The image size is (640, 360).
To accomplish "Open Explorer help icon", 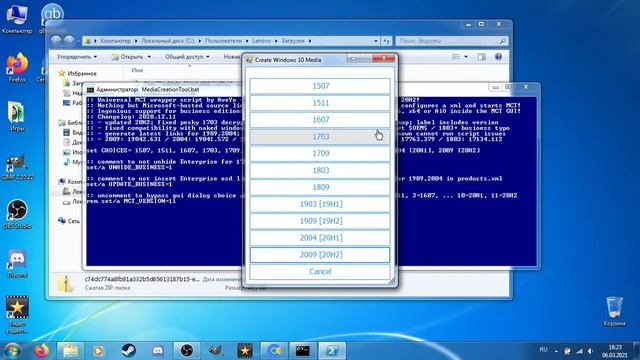I will pos(498,57).
